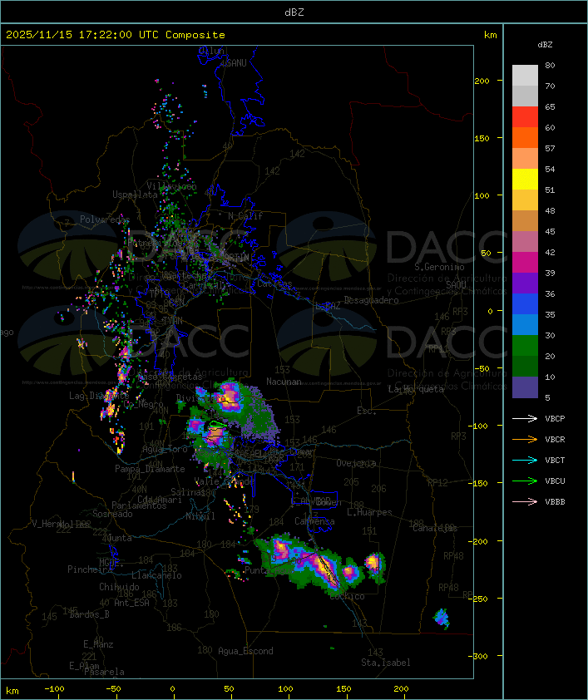The image size is (588, 700).
Task: Click the Nacunan place label
Action: pyautogui.click(x=284, y=382)
